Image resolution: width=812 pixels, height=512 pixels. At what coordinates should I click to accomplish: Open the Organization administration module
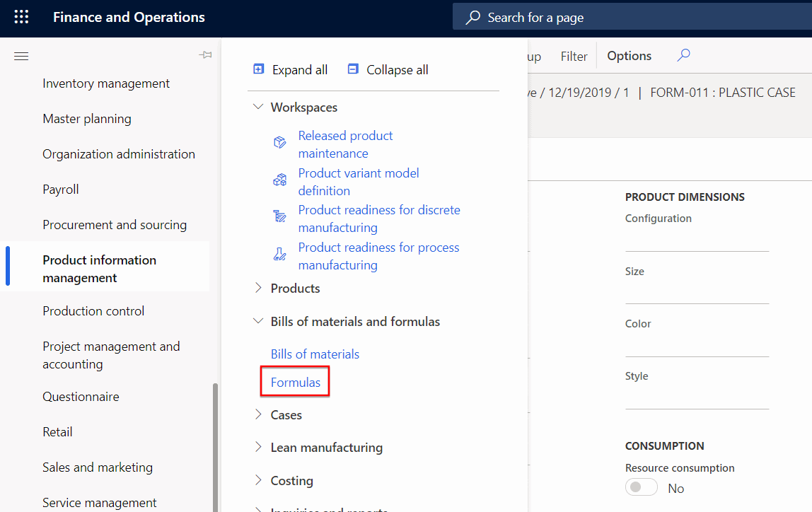point(119,153)
